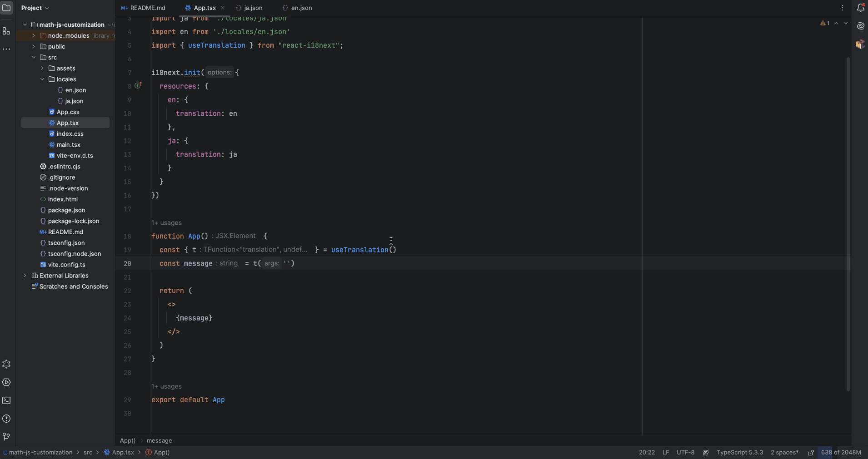Switch to the en.json editor tab

(x=297, y=8)
